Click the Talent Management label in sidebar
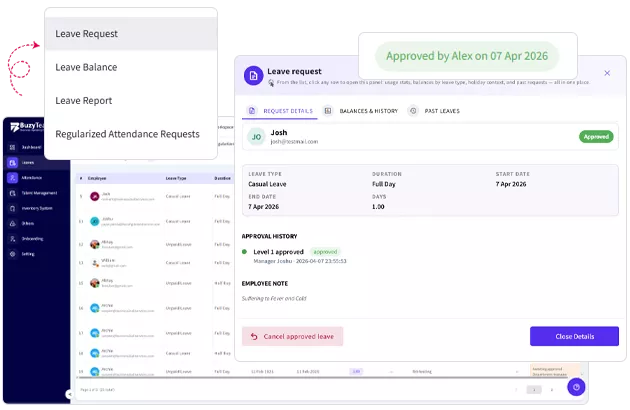 coord(39,193)
